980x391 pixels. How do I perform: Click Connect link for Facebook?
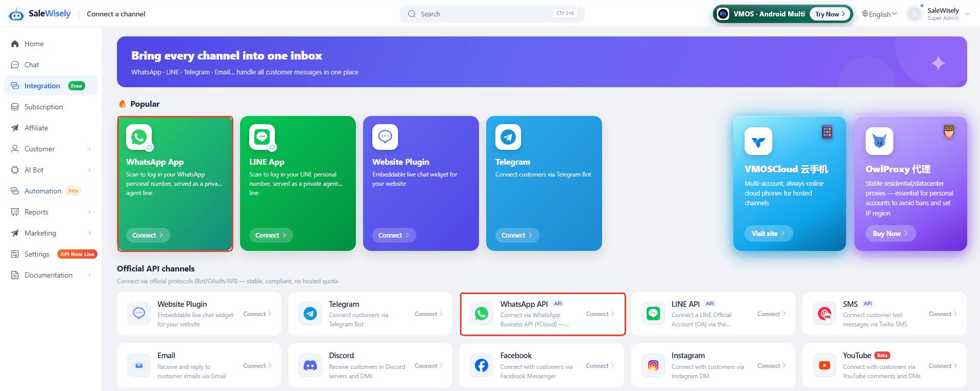[600, 366]
